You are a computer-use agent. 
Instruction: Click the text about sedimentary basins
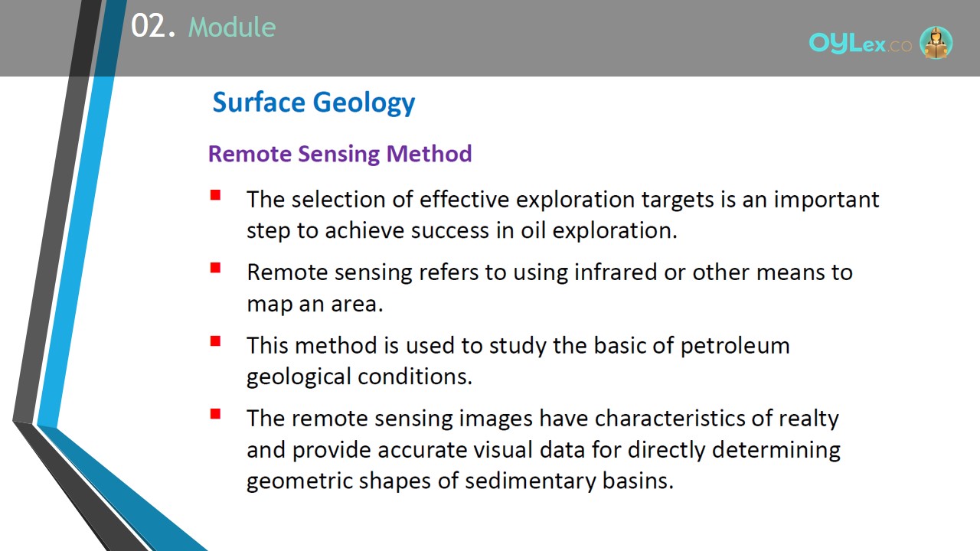pos(543,449)
